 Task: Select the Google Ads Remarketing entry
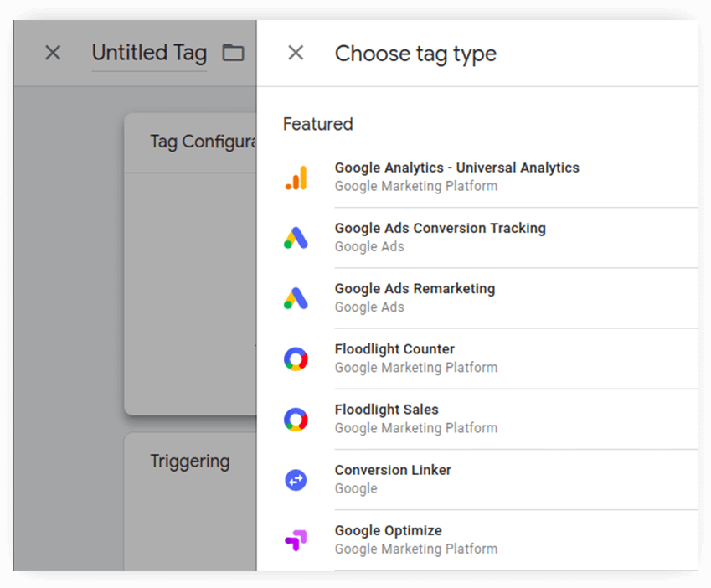(x=415, y=297)
